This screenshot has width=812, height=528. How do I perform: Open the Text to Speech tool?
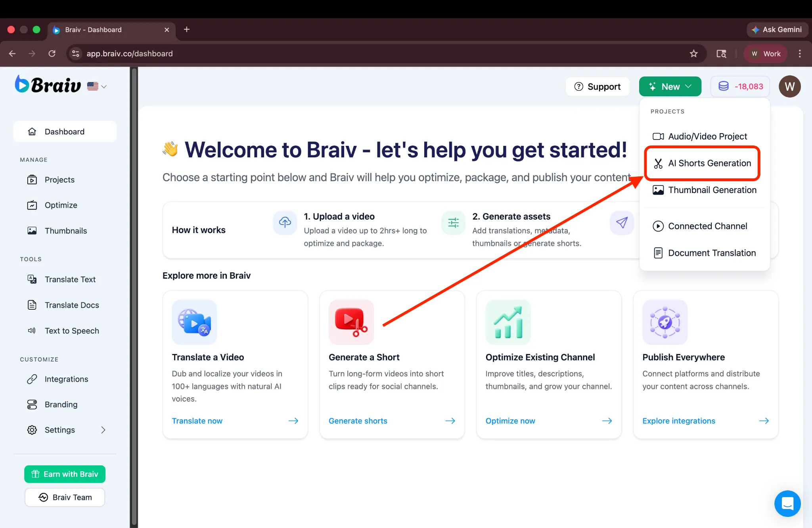[72, 331]
